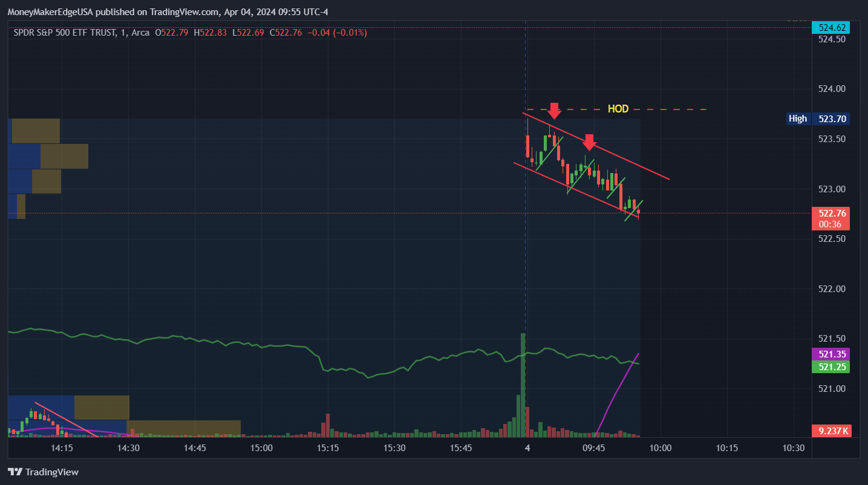Click the purple 521.35 indicator tag
Image resolution: width=868 pixels, height=485 pixels.
[832, 354]
